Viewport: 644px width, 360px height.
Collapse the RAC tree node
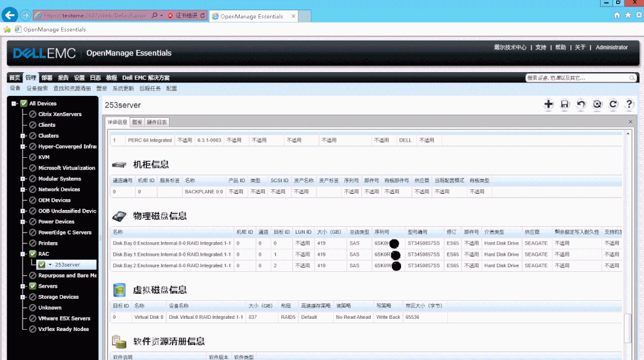[x=23, y=254]
